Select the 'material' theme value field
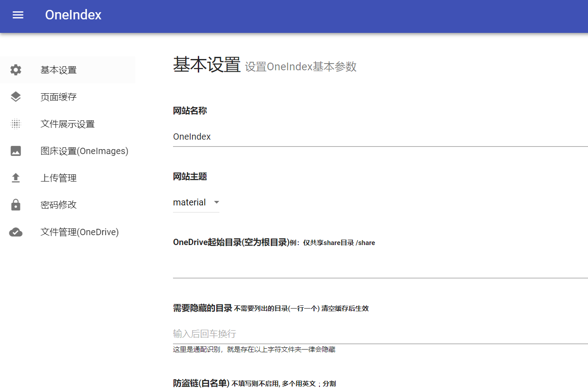The height and width of the screenshot is (391, 588). coord(190,203)
